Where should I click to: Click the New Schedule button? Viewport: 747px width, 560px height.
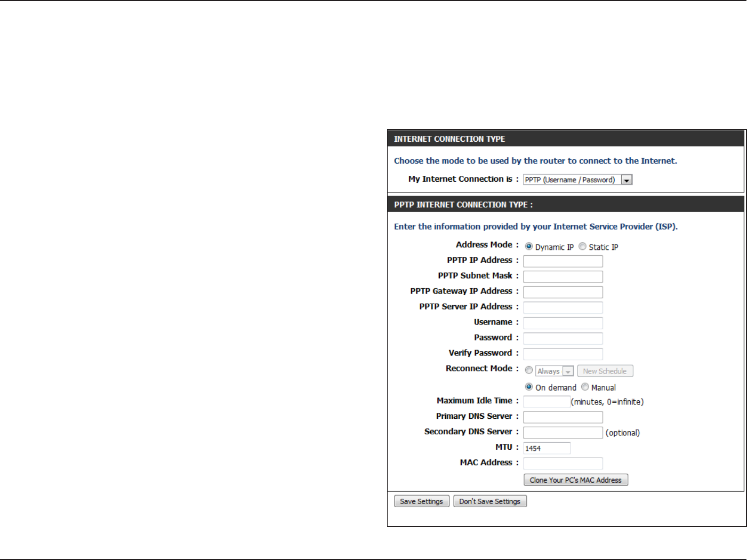click(x=605, y=371)
